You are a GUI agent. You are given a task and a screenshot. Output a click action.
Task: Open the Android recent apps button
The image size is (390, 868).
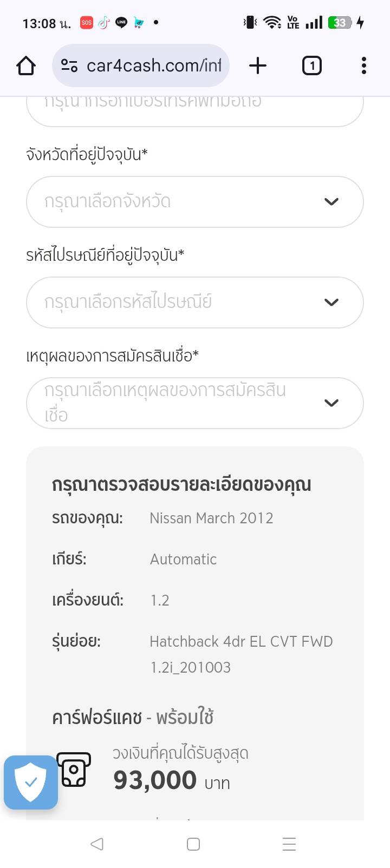289,844
